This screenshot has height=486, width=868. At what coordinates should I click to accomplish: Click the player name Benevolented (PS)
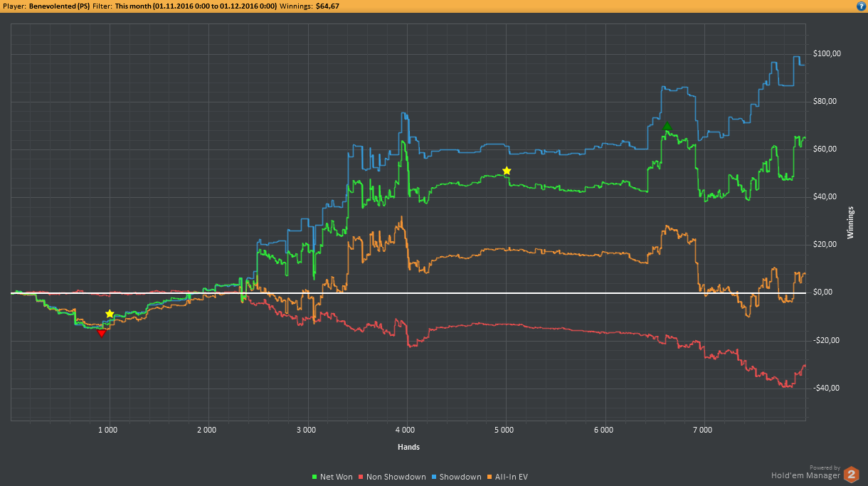pos(59,6)
